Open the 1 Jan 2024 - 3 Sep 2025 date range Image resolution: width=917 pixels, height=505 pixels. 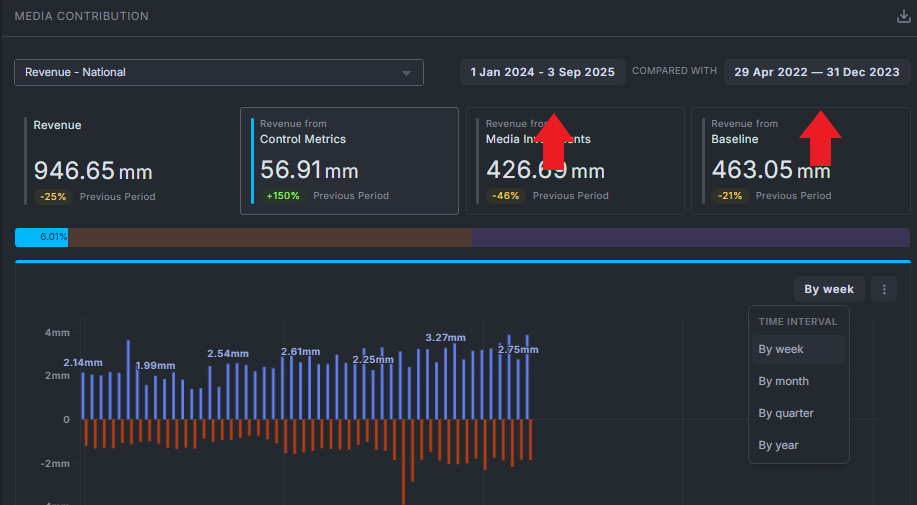543,72
